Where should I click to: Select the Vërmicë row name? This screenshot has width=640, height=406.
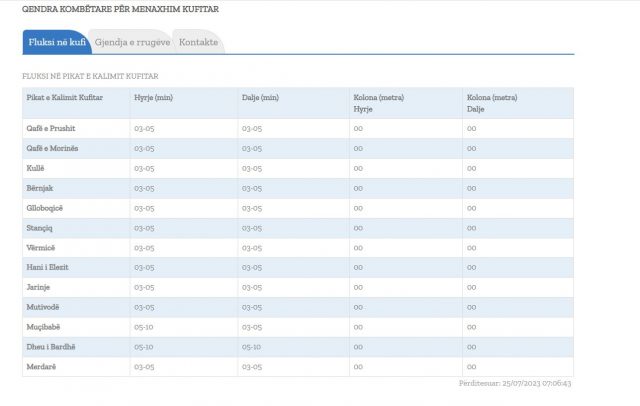click(x=42, y=247)
